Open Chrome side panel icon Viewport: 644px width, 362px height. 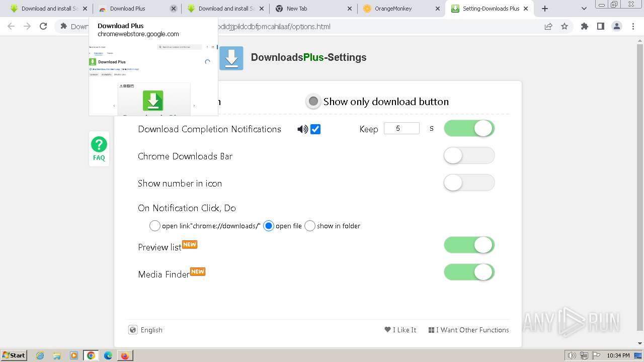point(600,26)
